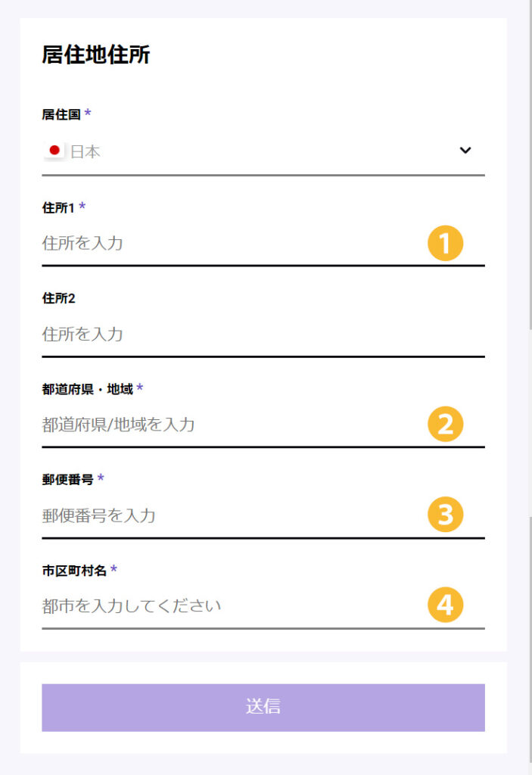Click the 居住地住所 heading
The image size is (532, 775).
tap(95, 54)
